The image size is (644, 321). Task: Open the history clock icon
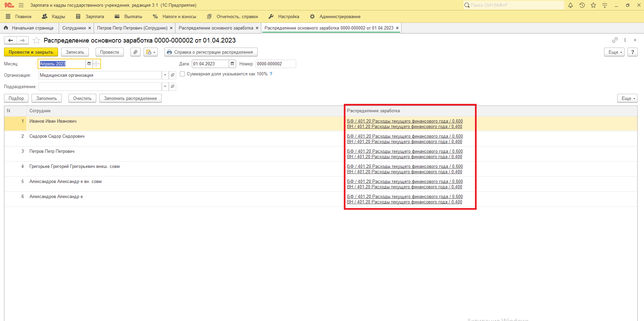[x=582, y=5]
